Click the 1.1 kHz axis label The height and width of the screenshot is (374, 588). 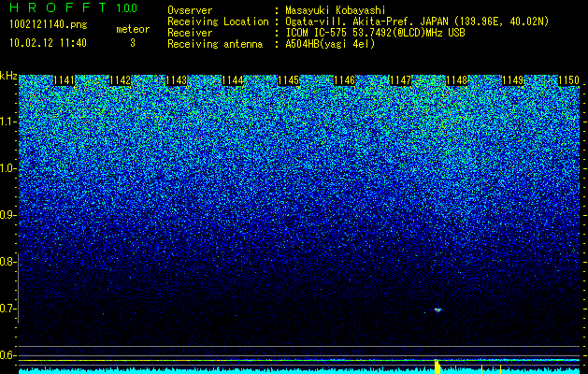click(x=7, y=122)
